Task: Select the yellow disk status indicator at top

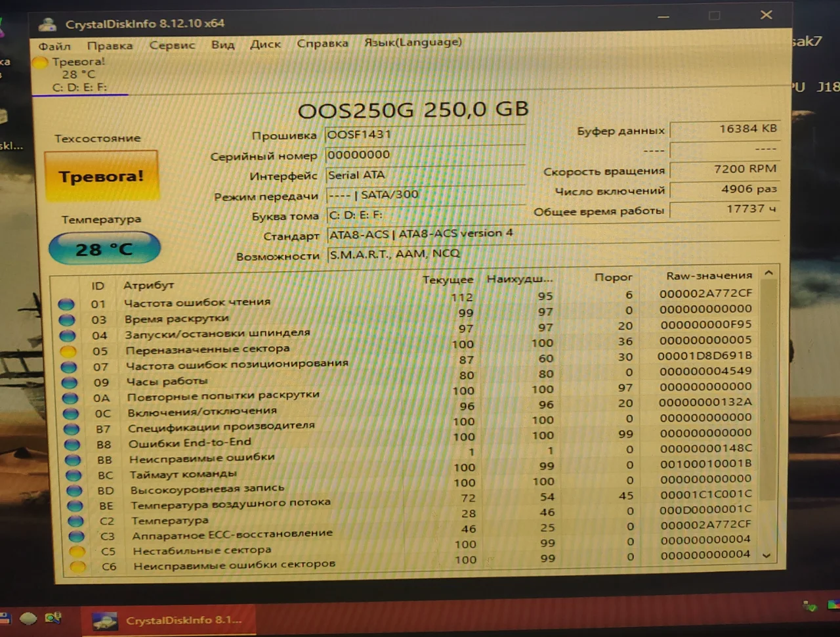Action: pos(41,63)
